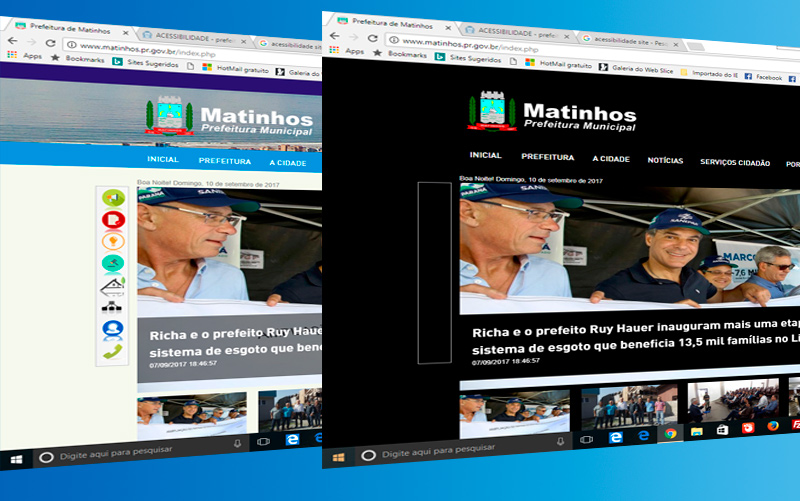The image size is (800, 501).
Task: Click the orange lightbulb sidebar icon
Action: tap(113, 241)
